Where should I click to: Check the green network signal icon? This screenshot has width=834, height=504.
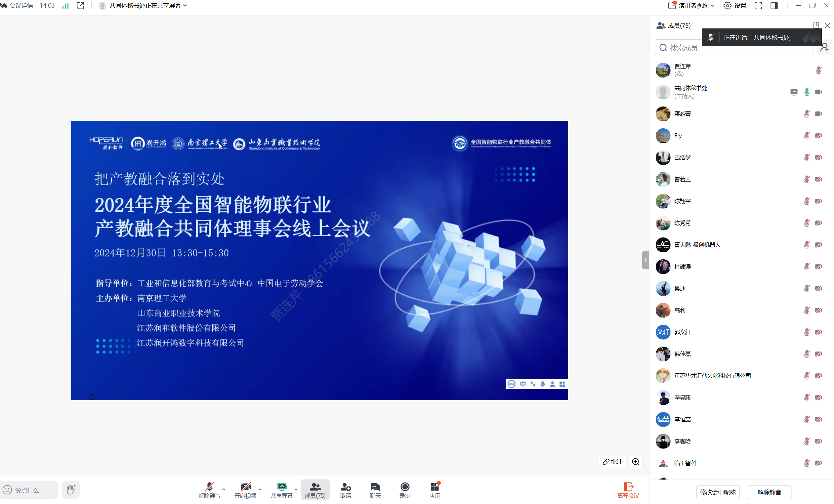click(66, 5)
